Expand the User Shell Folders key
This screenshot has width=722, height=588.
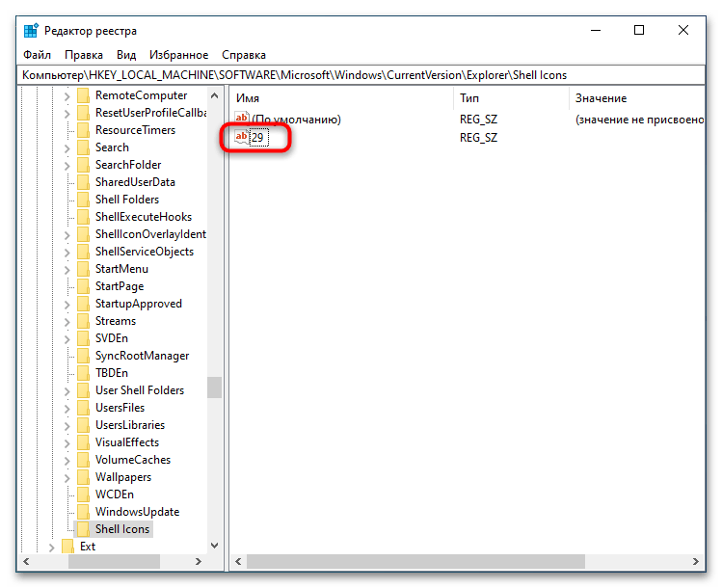pyautogui.click(x=67, y=391)
